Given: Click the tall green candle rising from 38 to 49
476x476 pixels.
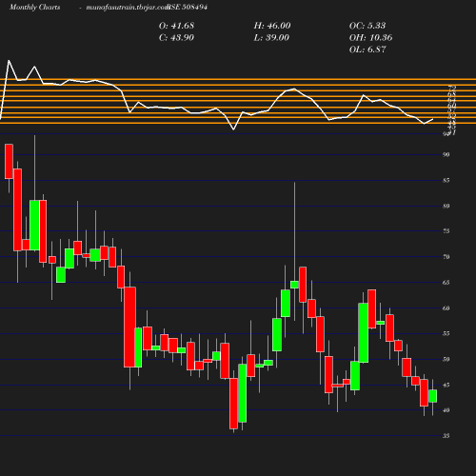Looking at the screenshot, I should tap(243, 393).
